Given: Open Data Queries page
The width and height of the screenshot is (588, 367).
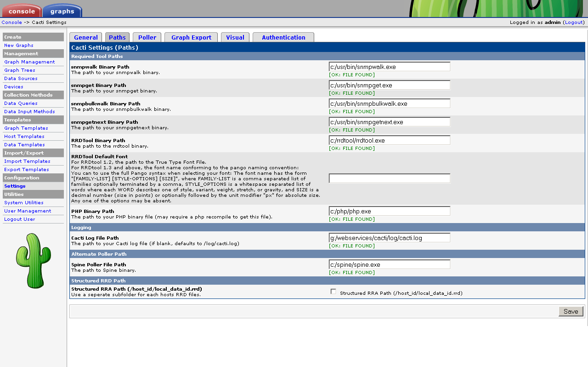Looking at the screenshot, I should tap(21, 103).
